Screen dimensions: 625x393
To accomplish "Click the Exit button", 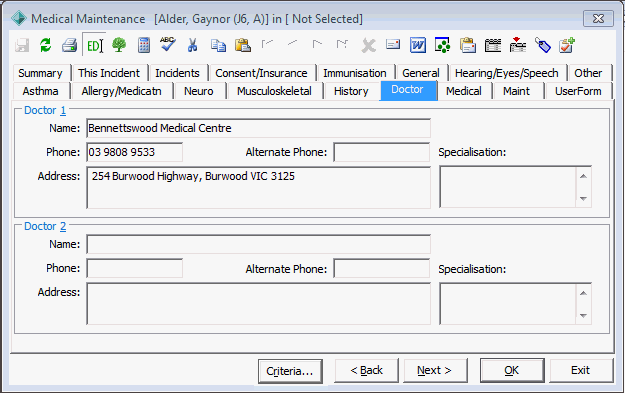I will tap(581, 371).
